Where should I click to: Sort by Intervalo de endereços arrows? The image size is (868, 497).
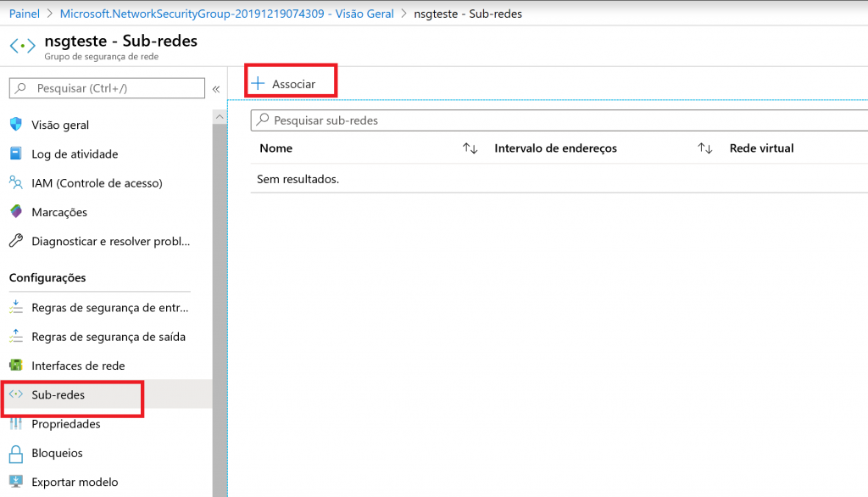point(704,148)
